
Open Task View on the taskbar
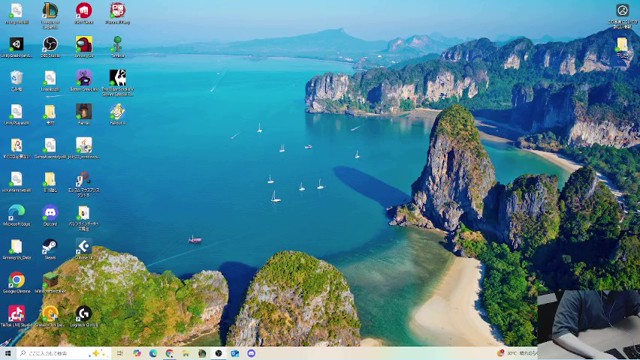pyautogui.click(x=120, y=353)
